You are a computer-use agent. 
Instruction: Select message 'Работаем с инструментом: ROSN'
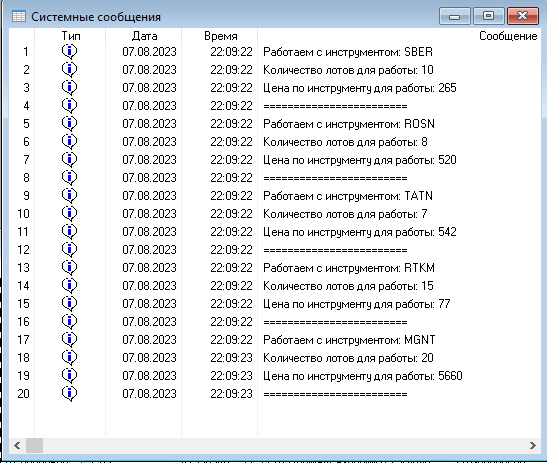click(x=349, y=124)
